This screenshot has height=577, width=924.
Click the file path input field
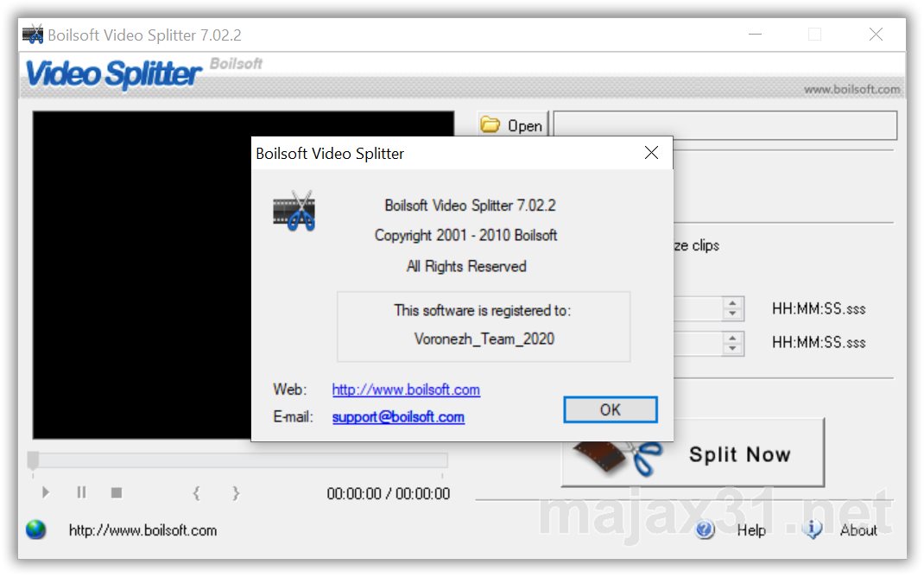(x=725, y=125)
